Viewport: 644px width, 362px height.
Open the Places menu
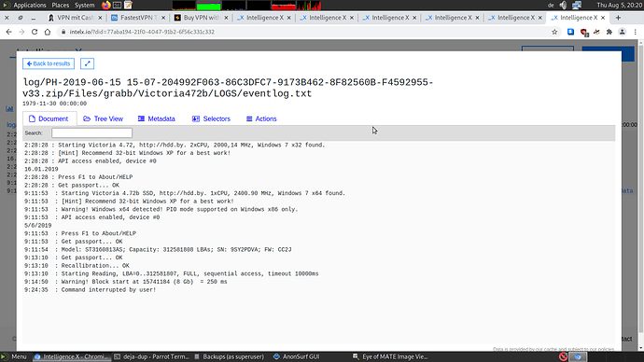pyautogui.click(x=61, y=5)
